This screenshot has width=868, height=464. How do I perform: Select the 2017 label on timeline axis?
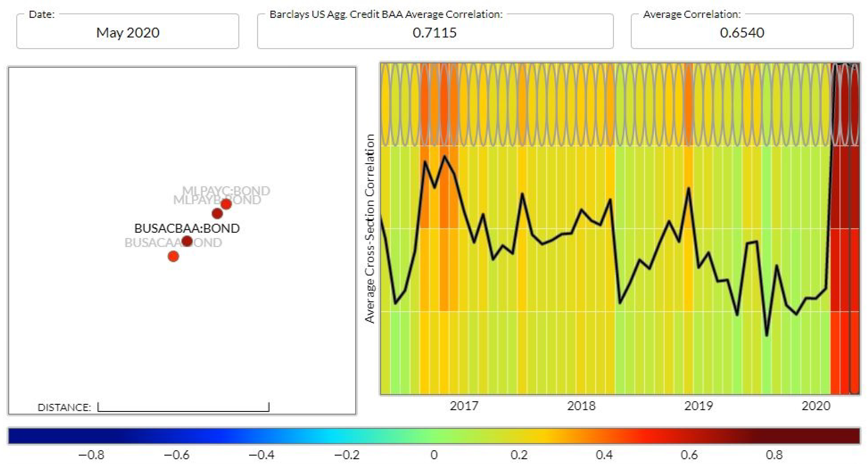point(464,406)
